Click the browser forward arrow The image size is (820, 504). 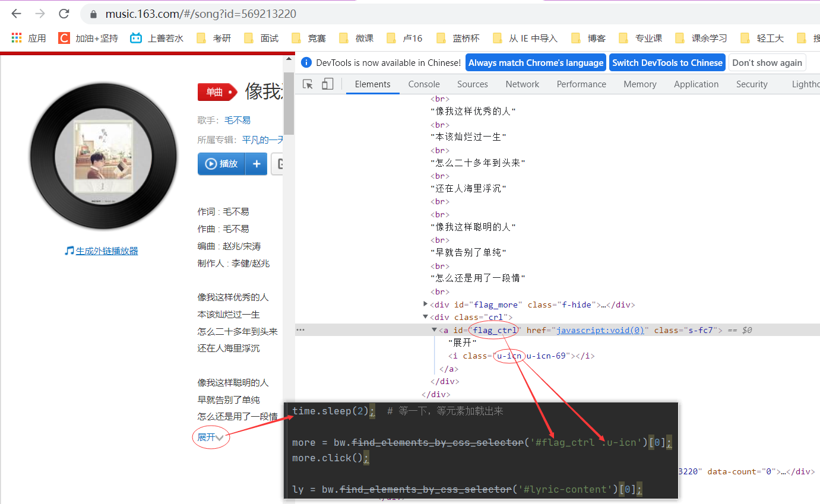pos(40,14)
